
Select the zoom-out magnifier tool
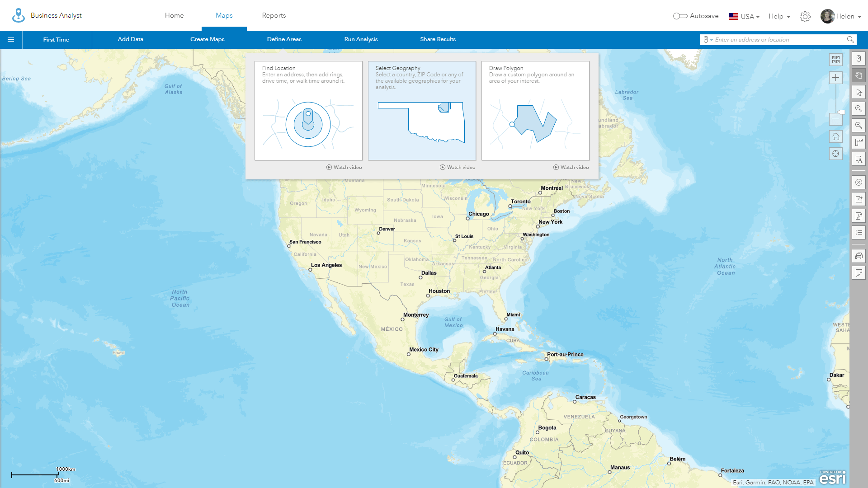pyautogui.click(x=859, y=126)
